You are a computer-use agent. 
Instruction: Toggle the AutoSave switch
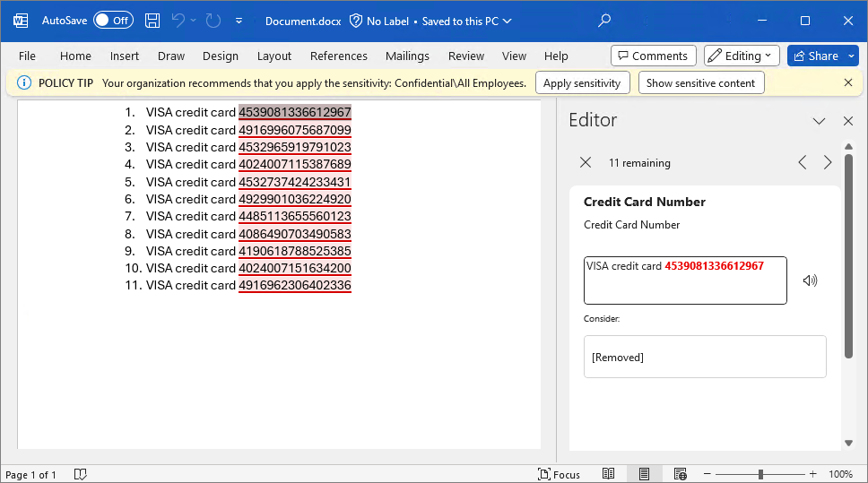click(x=114, y=21)
